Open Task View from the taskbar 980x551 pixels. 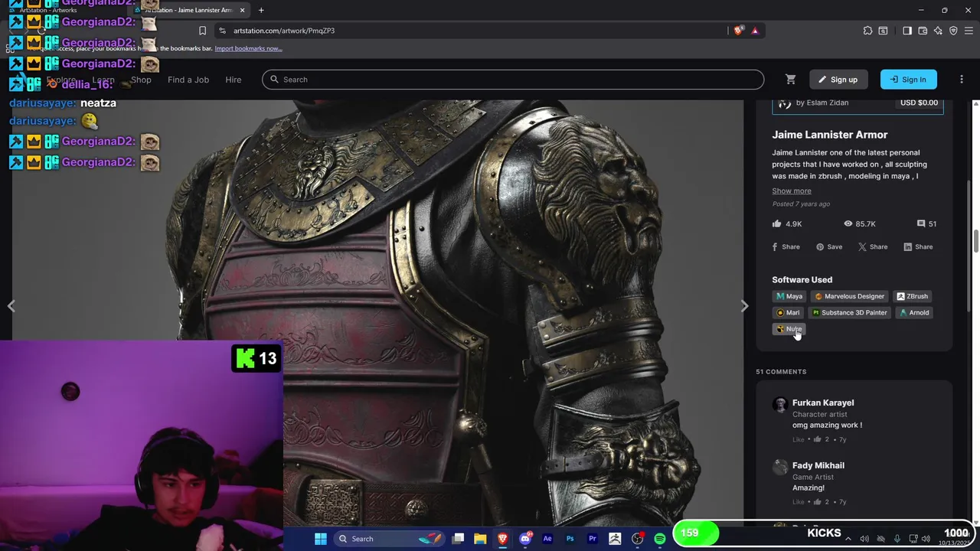point(458,539)
